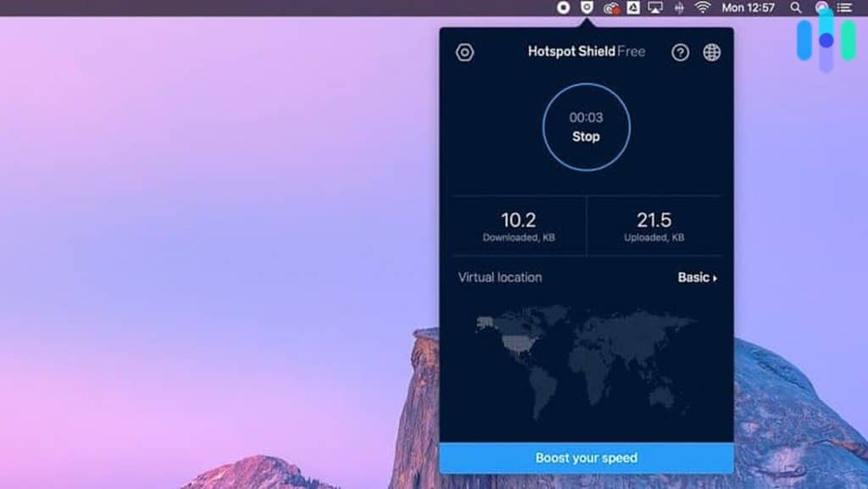Open Hotspot Shield settings gear
Viewport: 868px width, 489px height.
tap(465, 52)
